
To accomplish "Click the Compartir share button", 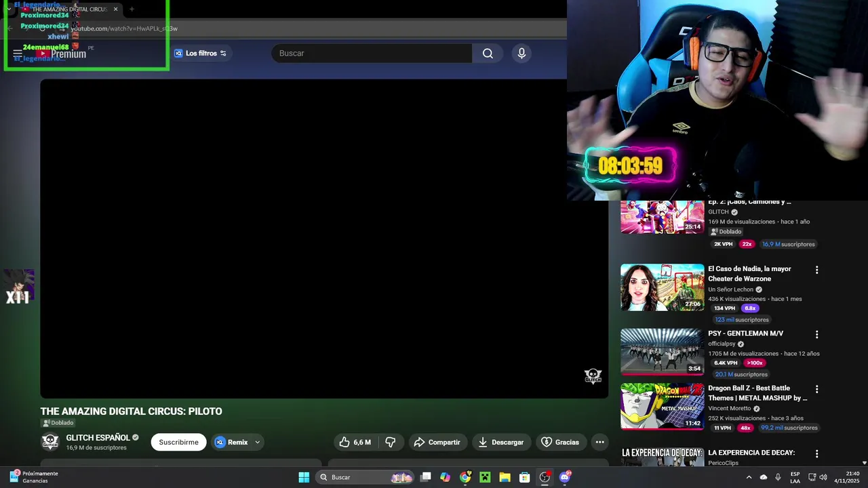I will pos(437,442).
